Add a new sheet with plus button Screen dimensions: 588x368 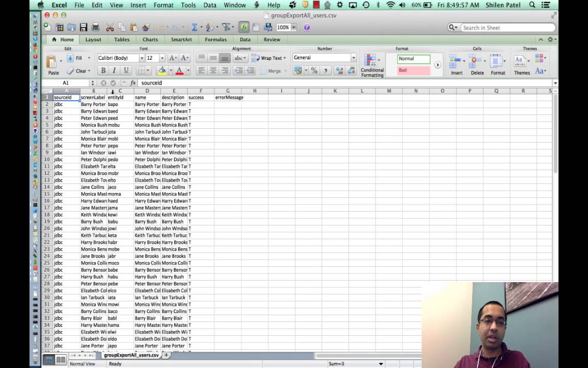pos(166,355)
